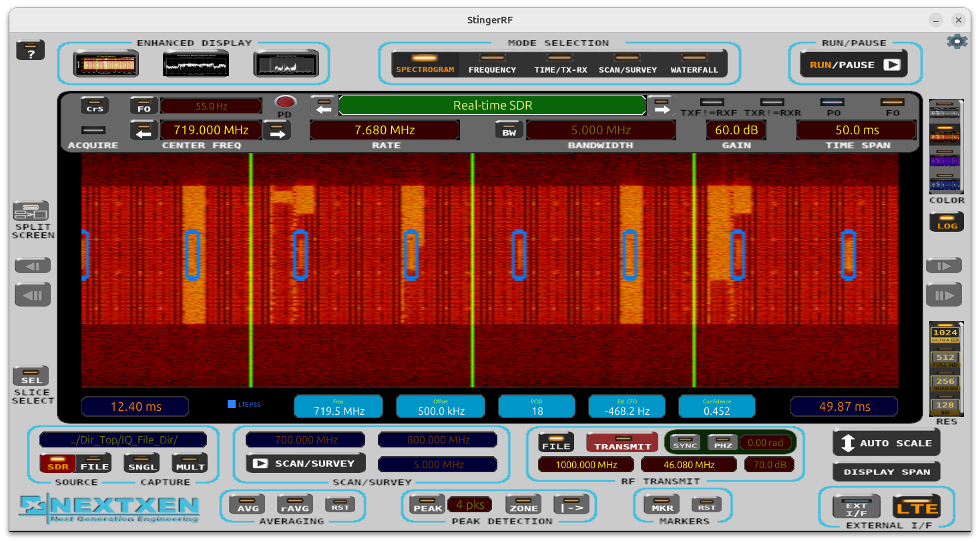Step back fast with lower left arrow button
Viewport: 980px width, 543px height.
(x=33, y=295)
